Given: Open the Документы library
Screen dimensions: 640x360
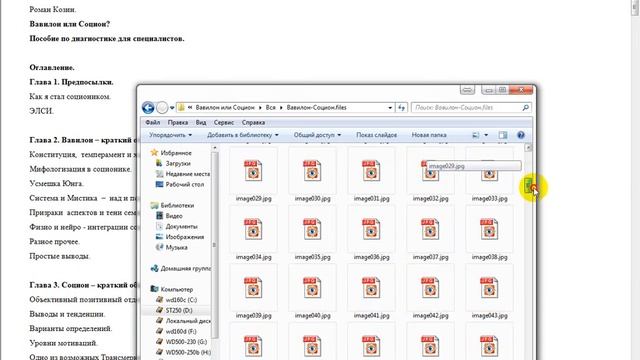Looking at the screenshot, I should pos(177,227).
